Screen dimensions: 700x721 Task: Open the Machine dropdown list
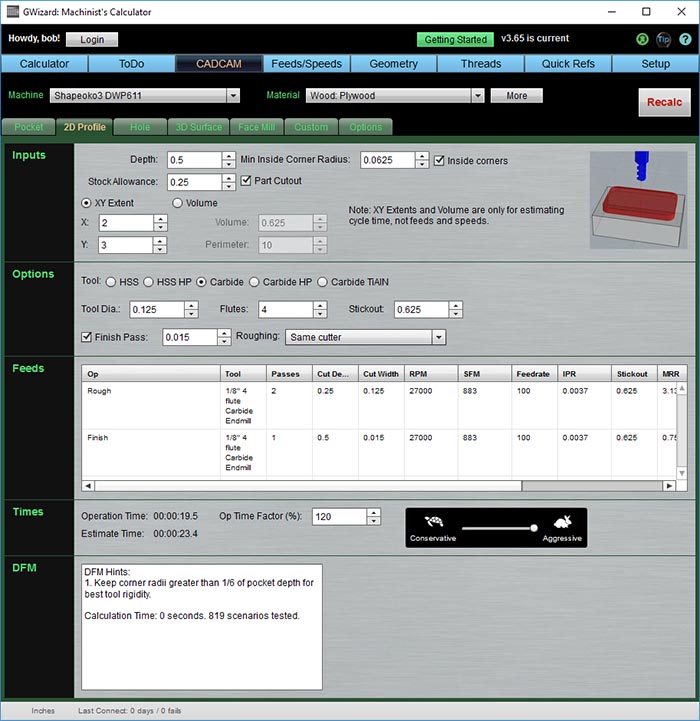[x=233, y=96]
